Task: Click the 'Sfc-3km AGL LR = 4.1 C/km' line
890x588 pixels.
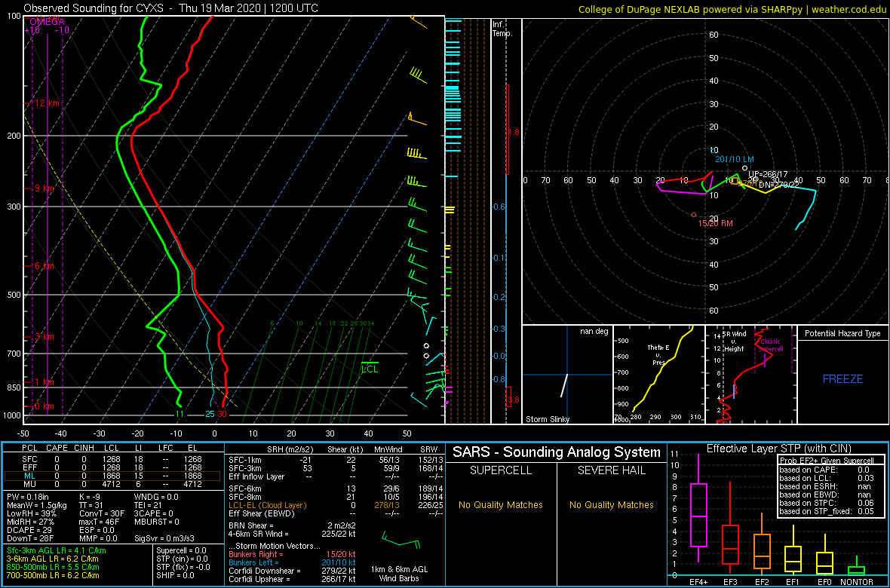Action: point(57,550)
